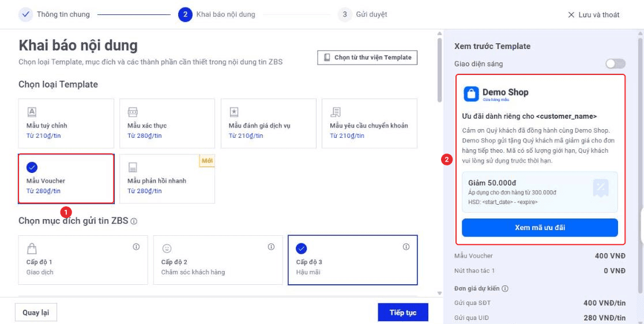Screen dimensions: 644x324
Task: Choose the Mẫu phản hồi nhanh template
Action: point(167,179)
